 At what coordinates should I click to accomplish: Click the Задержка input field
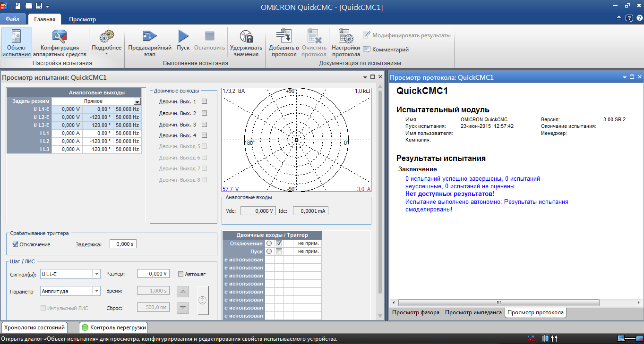[x=123, y=244]
